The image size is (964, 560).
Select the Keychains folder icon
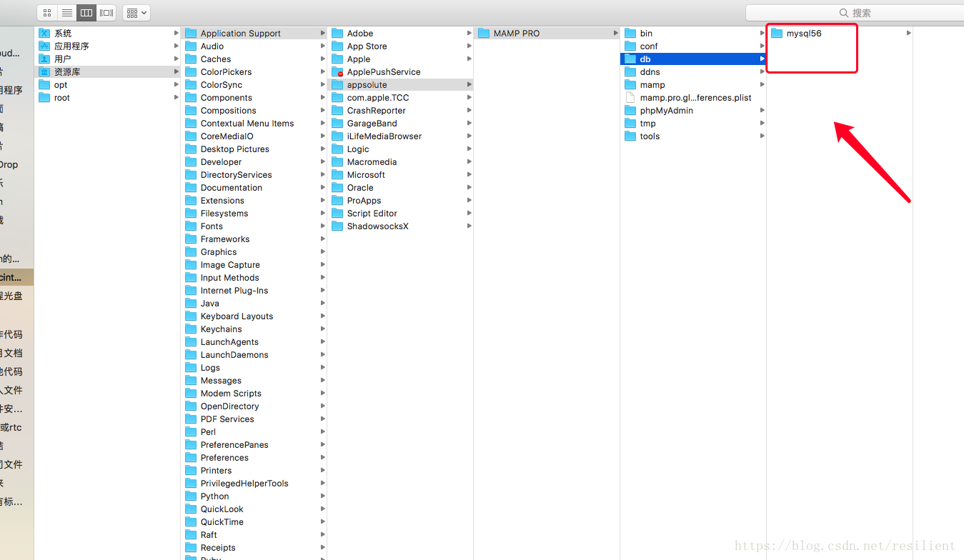tap(191, 329)
